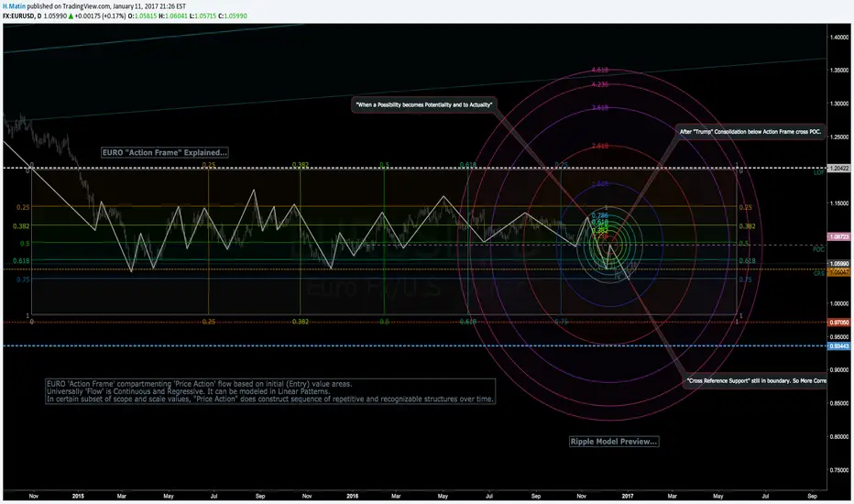Select the 'Cross Reference Support' callout
The image size is (854, 504).
pos(757,380)
